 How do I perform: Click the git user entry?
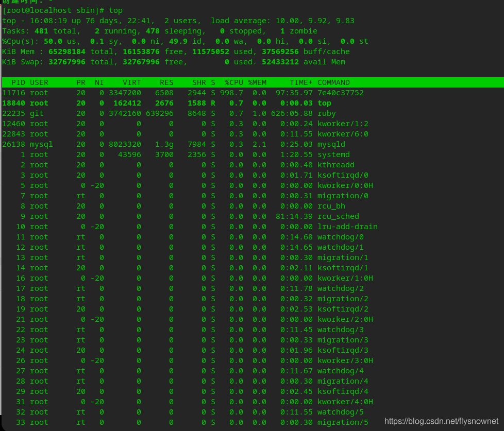coord(37,113)
